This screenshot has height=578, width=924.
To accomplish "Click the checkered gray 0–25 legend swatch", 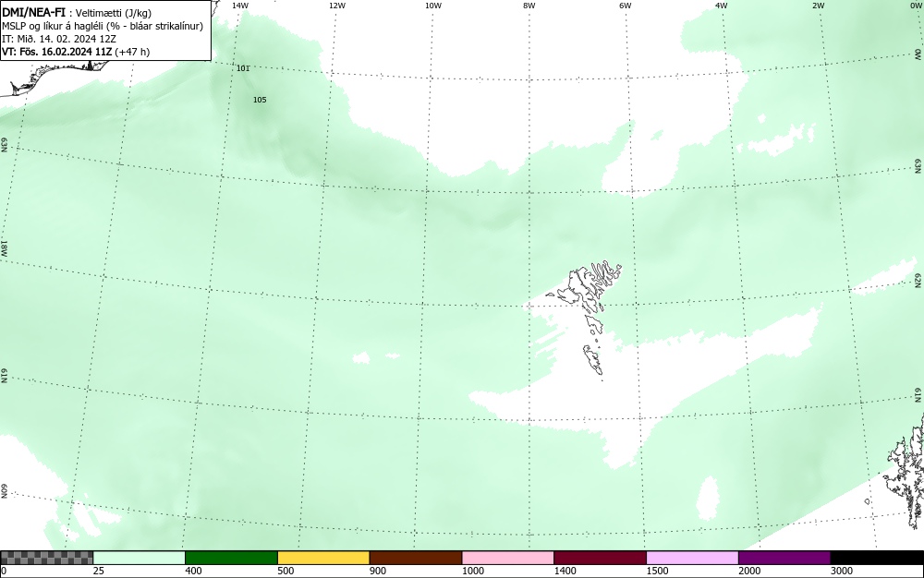I will coord(46,558).
